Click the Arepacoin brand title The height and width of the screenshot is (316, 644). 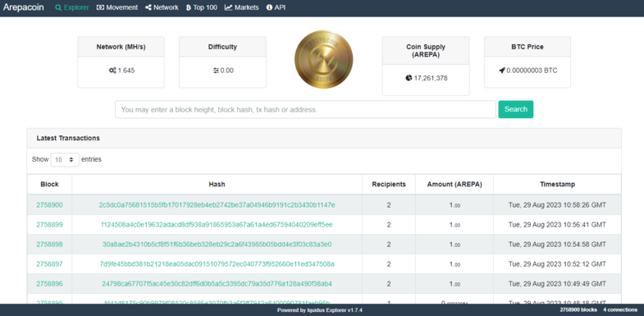(x=24, y=7)
